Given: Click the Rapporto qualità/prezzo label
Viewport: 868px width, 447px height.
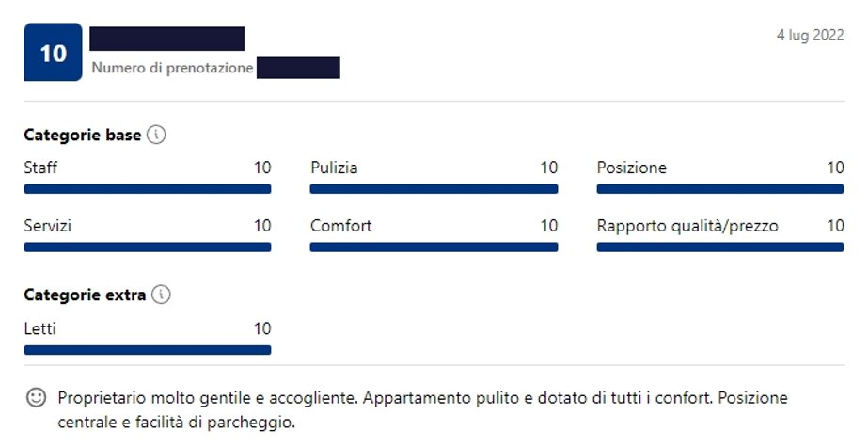Looking at the screenshot, I should 687,226.
